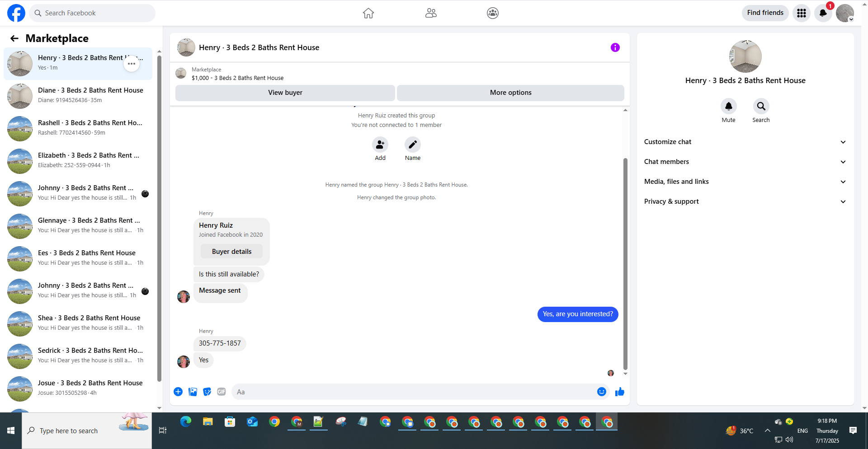Screen dimensions: 868x449
Task: Open the weather widget showing 36°C
Action: pos(740,430)
